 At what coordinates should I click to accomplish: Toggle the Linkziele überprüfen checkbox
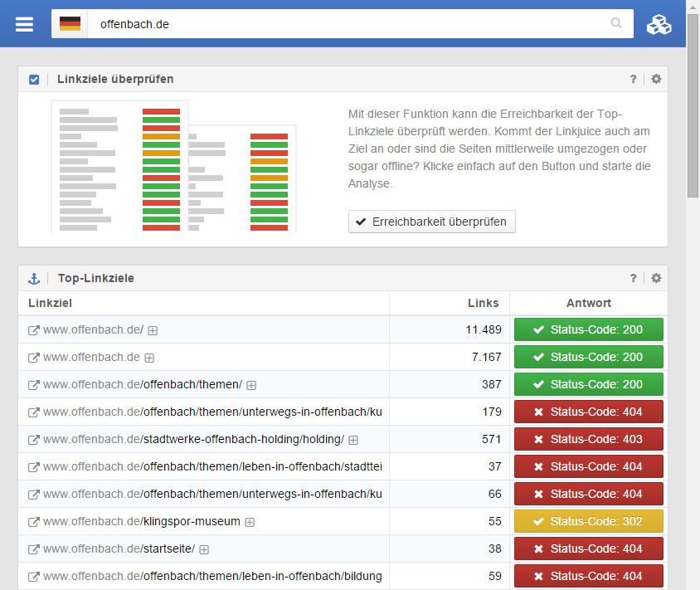[x=34, y=80]
